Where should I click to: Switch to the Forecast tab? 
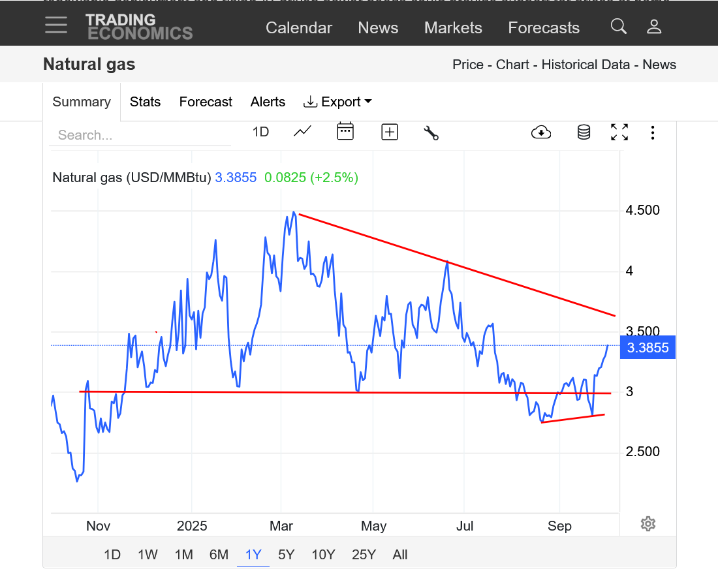(x=206, y=102)
